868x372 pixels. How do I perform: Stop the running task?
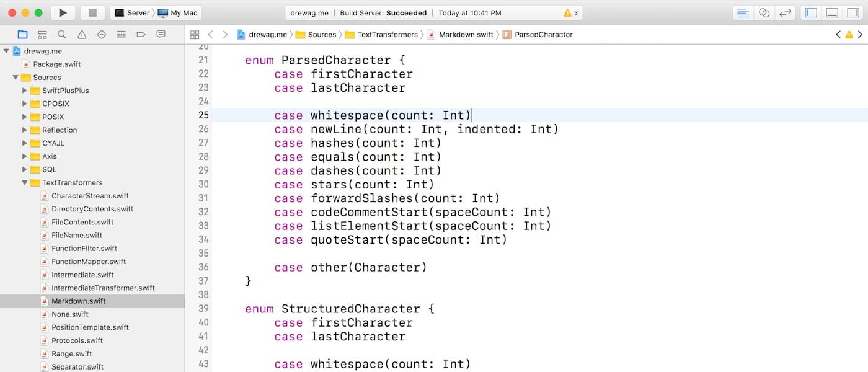92,12
